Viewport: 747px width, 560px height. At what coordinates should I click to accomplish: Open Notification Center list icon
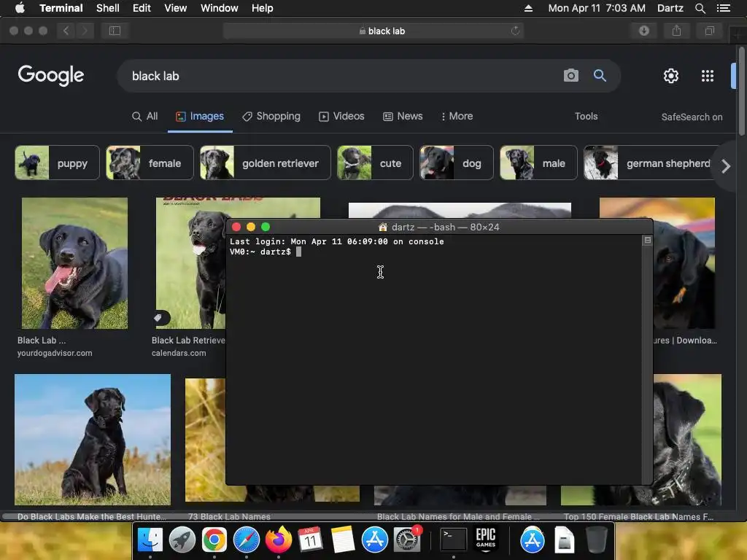point(724,8)
